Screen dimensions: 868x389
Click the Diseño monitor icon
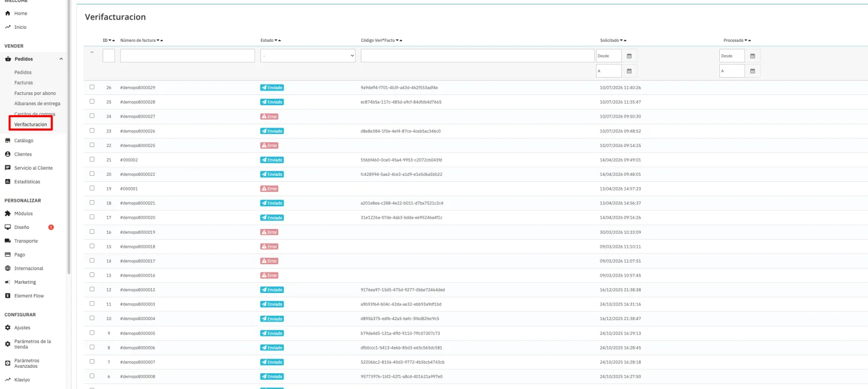[x=8, y=227]
